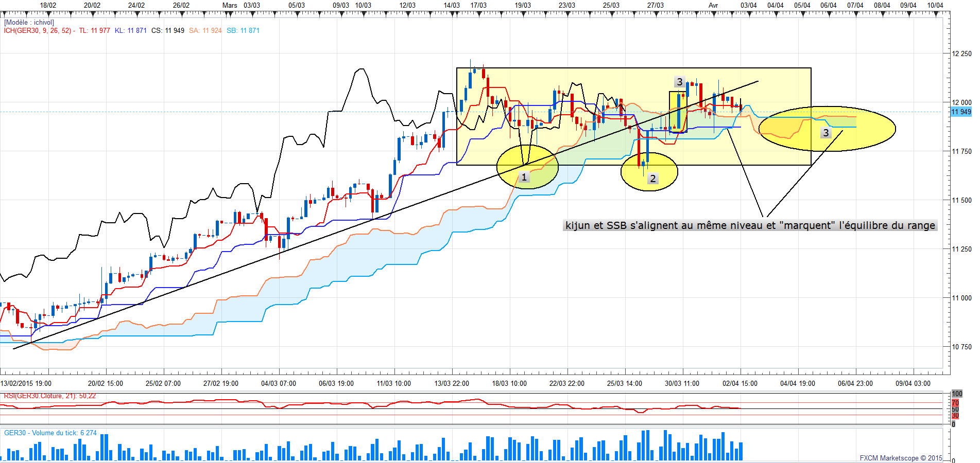
Task: Select the 02/04 15:00 time axis label
Action: click(740, 383)
